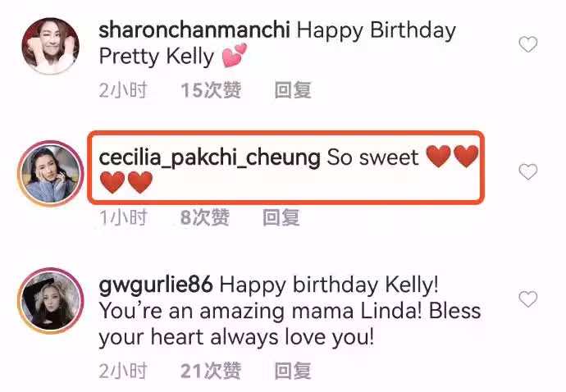This screenshot has width=566, height=392.
Task: Like sharonchanmanchi's comment with the heart icon
Action: (x=528, y=44)
